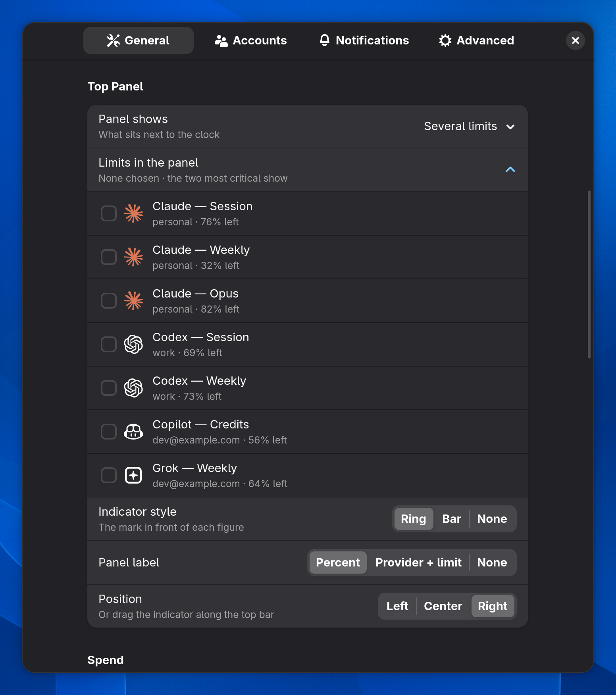The width and height of the screenshot is (616, 695).
Task: Go to the Advanced tab
Action: [x=477, y=40]
